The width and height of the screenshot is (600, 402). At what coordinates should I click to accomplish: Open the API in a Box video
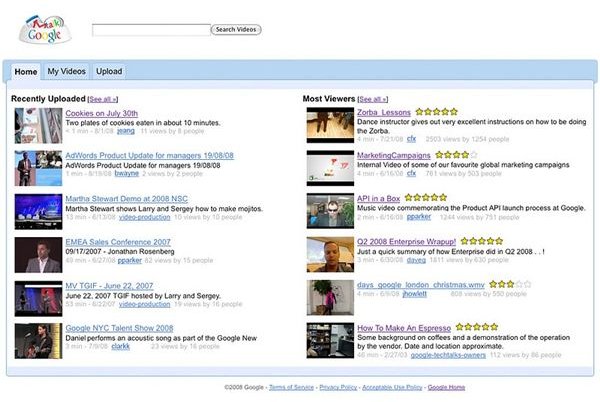pos(378,199)
